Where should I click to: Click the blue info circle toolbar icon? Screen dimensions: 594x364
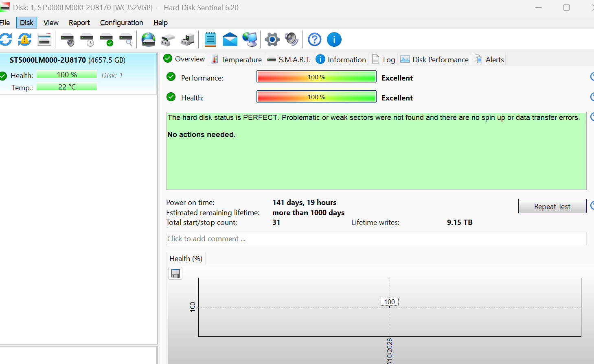point(334,39)
